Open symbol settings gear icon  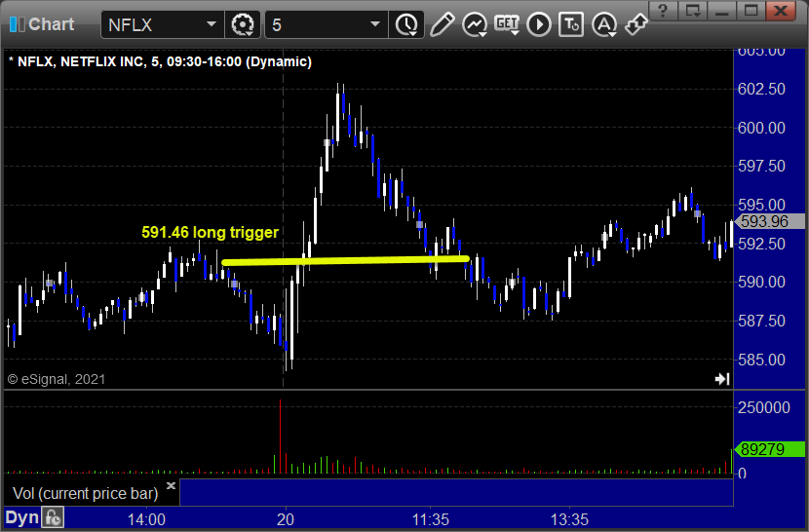point(243,24)
